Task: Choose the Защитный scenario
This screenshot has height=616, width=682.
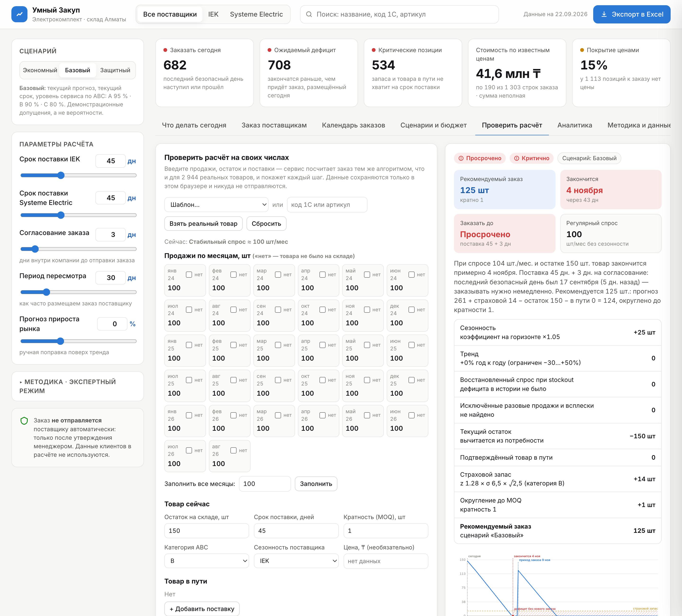Action: tap(115, 70)
